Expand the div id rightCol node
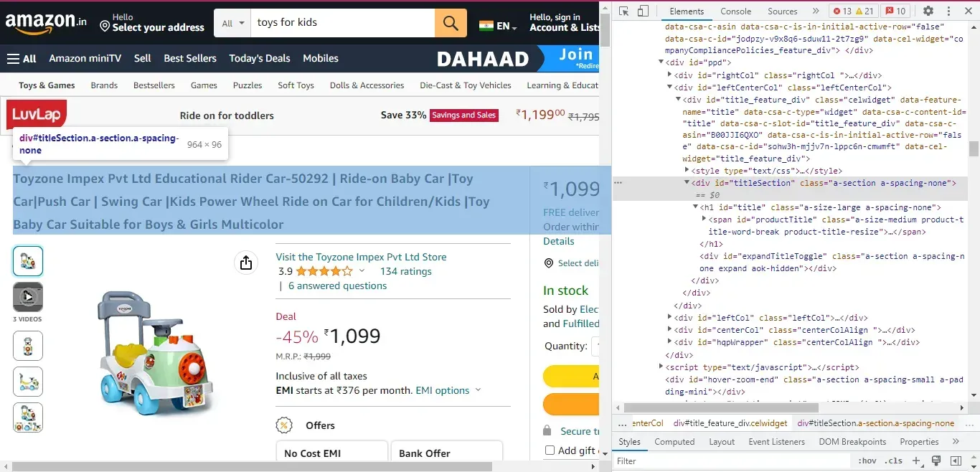This screenshot has height=472, width=980. pos(670,75)
